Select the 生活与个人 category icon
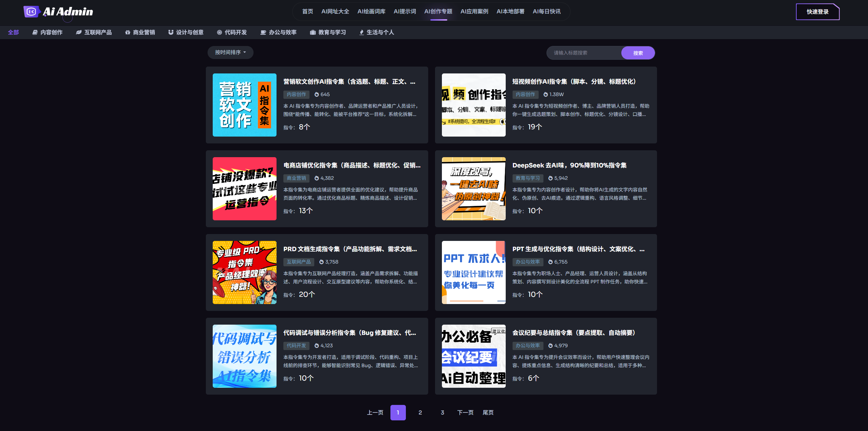 coord(361,32)
